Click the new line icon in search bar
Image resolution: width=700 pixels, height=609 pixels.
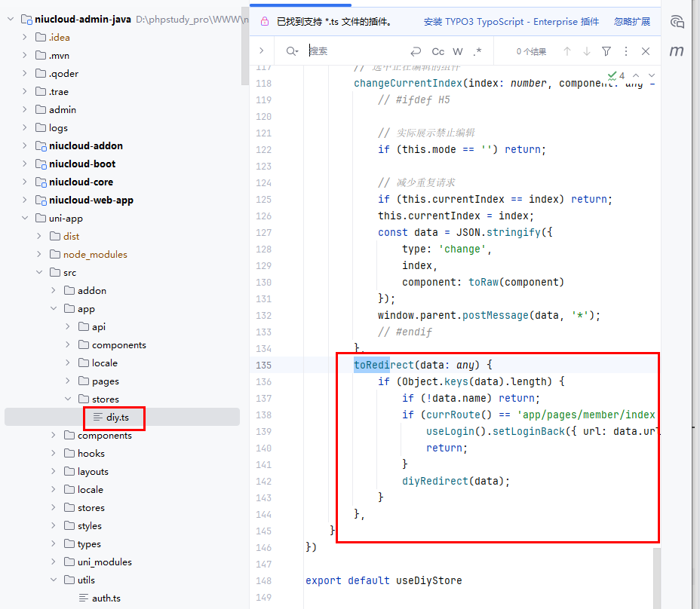416,51
